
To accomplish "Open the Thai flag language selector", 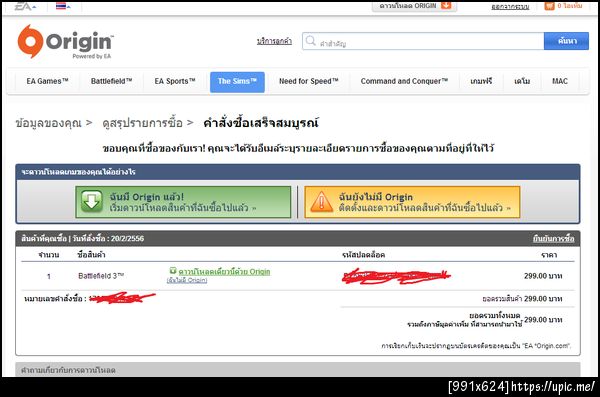I will (63, 6).
